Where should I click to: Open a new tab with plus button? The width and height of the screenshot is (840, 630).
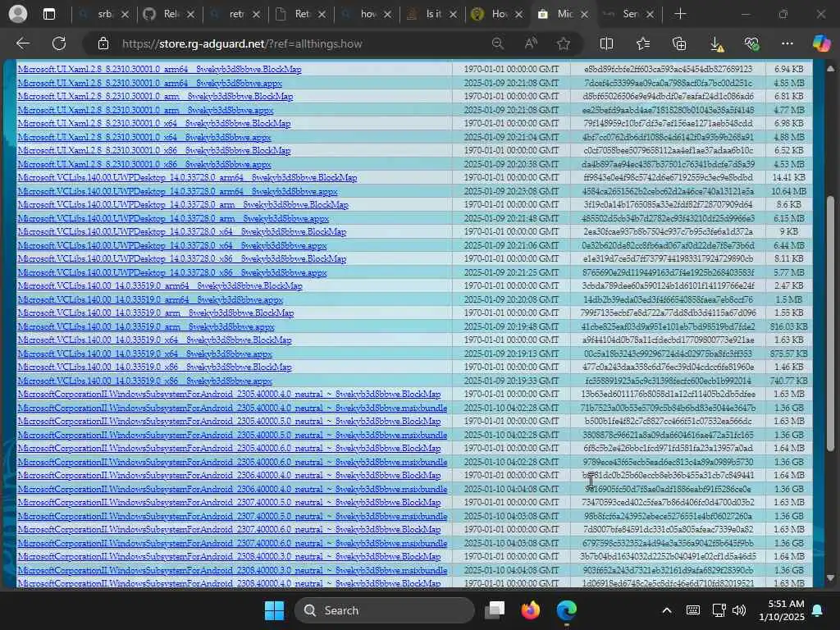pyautogui.click(x=680, y=14)
